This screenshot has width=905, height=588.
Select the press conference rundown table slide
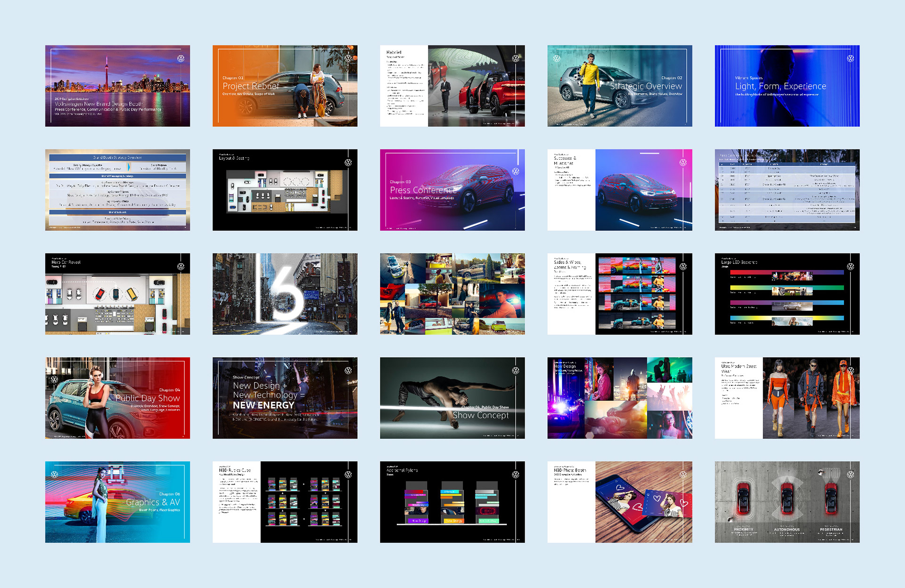787,190
